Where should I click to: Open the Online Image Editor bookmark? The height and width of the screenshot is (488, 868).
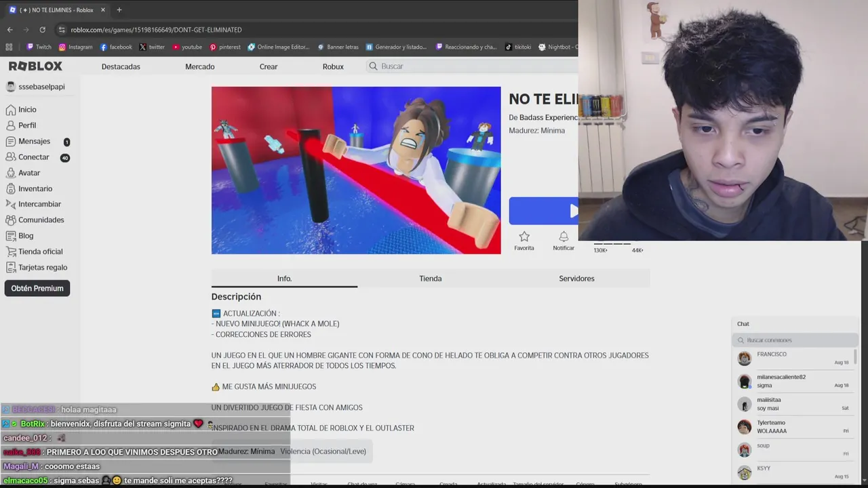tap(278, 47)
